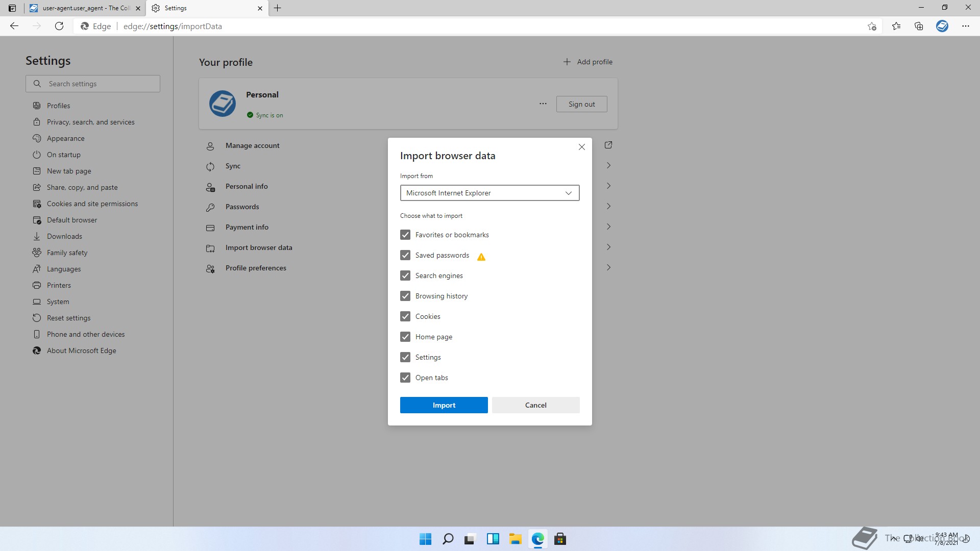Open profile more options ellipsis

coord(543,104)
